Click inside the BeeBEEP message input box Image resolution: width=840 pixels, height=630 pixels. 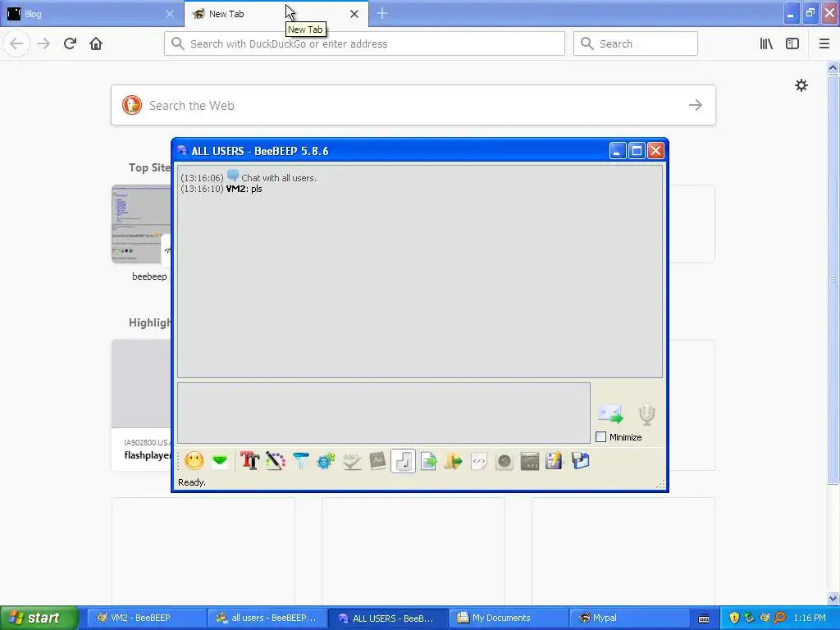coord(384,413)
